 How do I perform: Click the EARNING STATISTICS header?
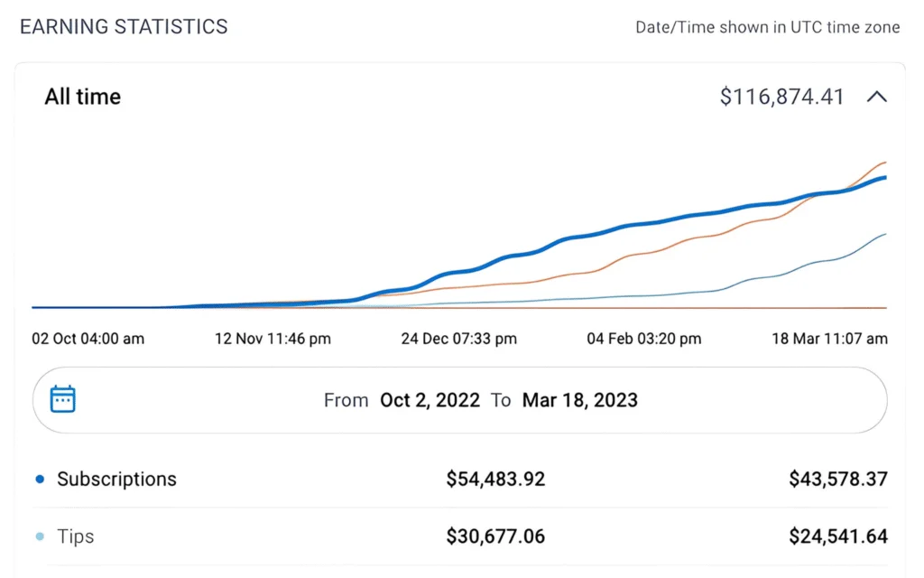[124, 26]
